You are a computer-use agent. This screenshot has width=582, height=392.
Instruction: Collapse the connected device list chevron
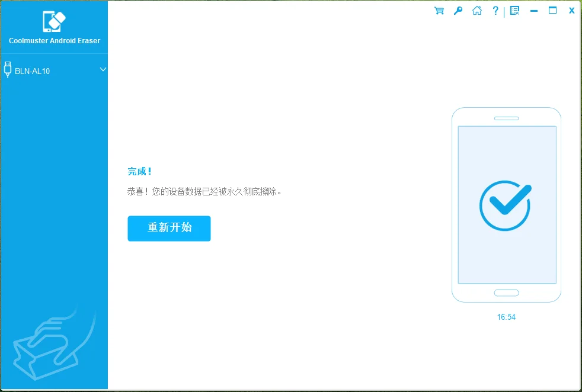tap(103, 70)
